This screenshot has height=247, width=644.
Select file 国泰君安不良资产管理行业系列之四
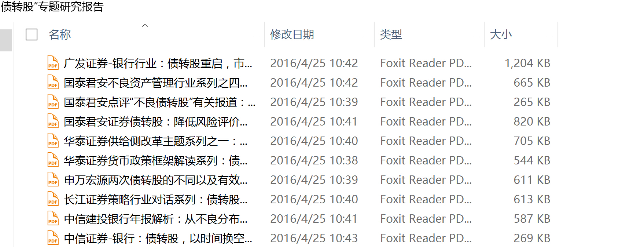156,83
